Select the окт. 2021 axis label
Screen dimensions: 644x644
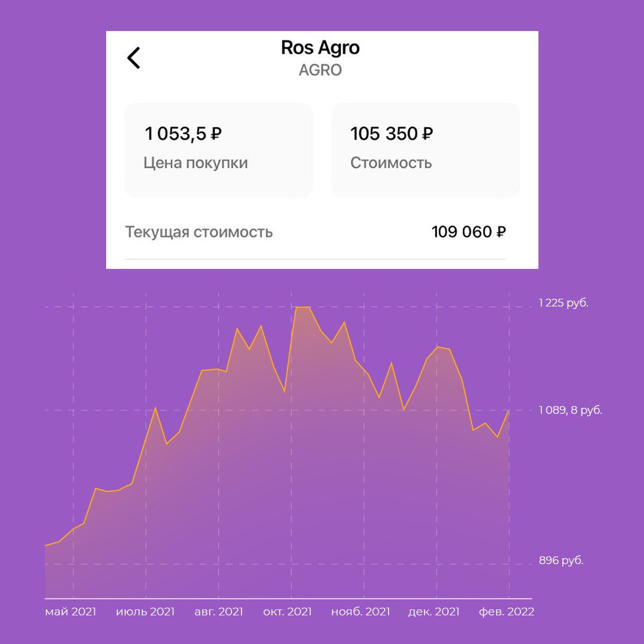[287, 612]
